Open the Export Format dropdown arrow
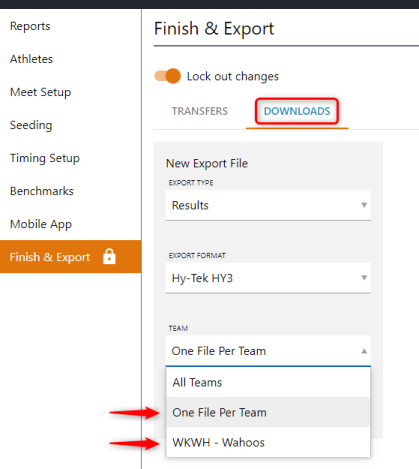This screenshot has height=469, width=419. (364, 278)
